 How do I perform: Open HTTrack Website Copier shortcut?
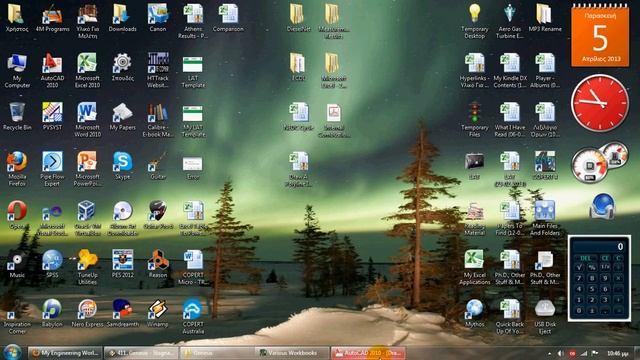coord(158,70)
